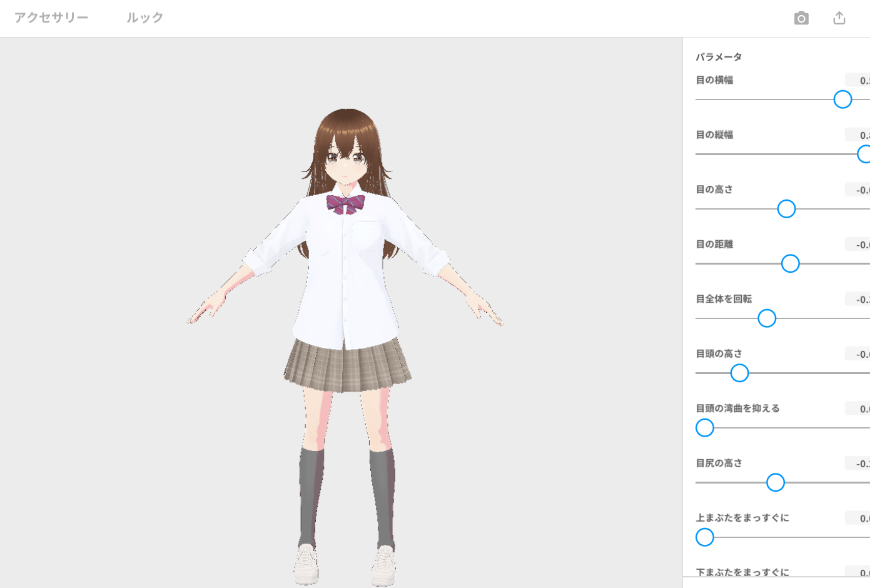The image size is (870, 588).
Task: Click the 目頭の湾曲を抑える label
Action: (x=737, y=408)
